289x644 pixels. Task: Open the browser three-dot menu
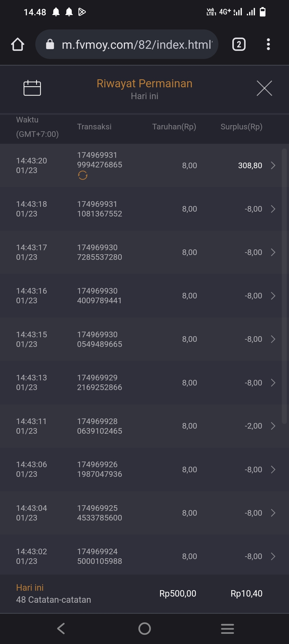point(268,44)
